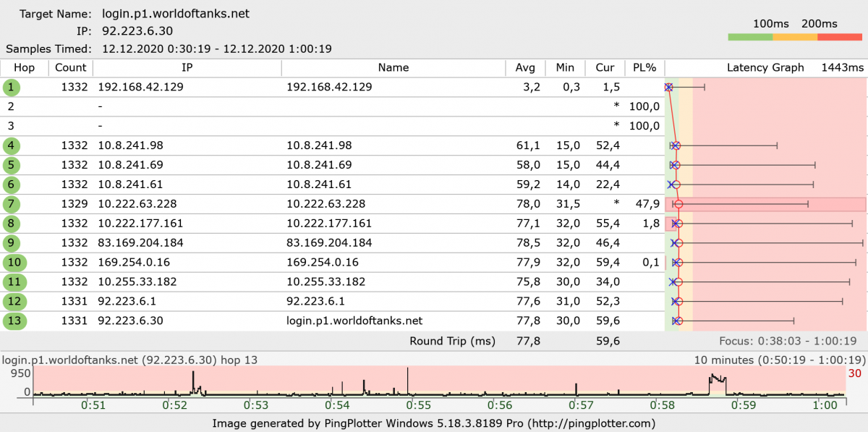
Task: Click the hop 3 row number
Action: click(11, 127)
